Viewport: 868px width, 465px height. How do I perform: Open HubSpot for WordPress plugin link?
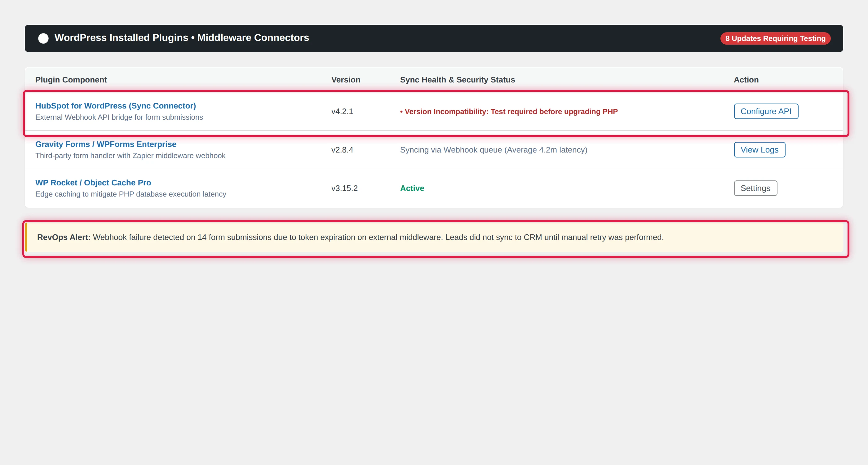point(116,106)
